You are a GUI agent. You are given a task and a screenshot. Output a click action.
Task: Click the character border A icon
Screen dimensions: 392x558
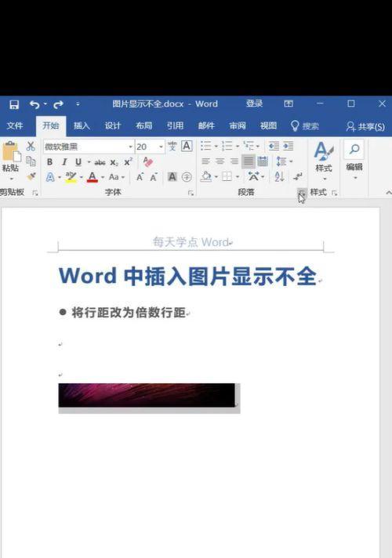(x=187, y=146)
